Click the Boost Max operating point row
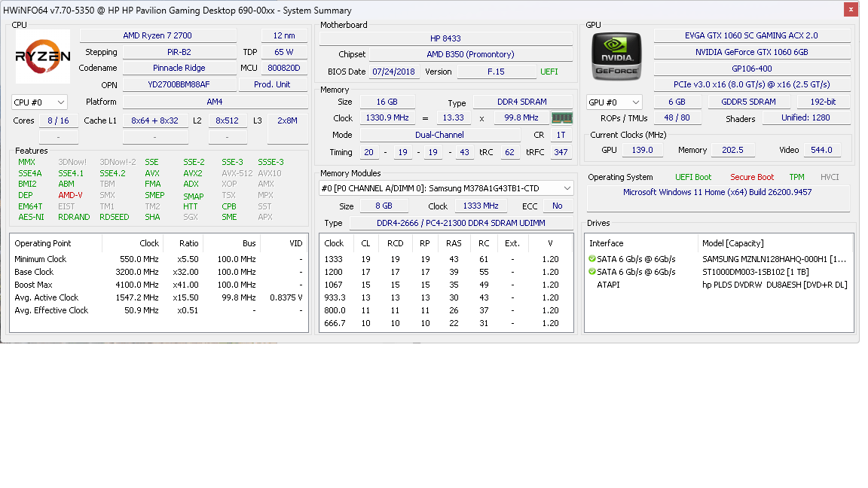The image size is (868, 488). [159, 285]
